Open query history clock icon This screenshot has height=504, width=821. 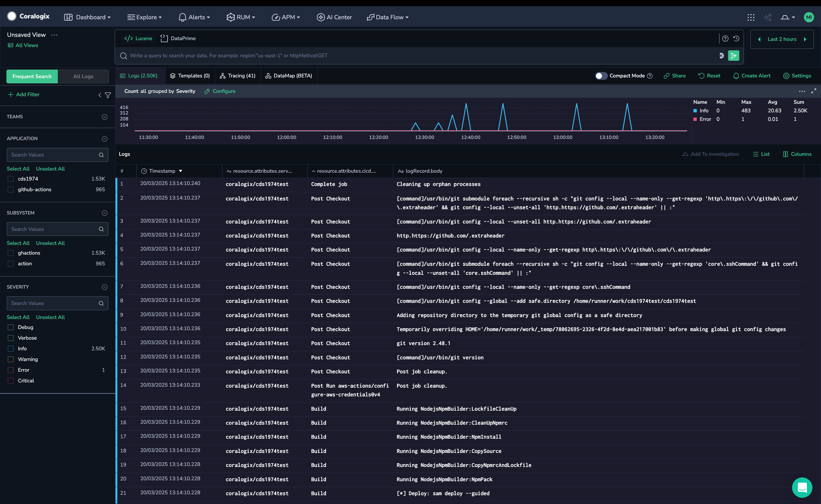pyautogui.click(x=736, y=39)
